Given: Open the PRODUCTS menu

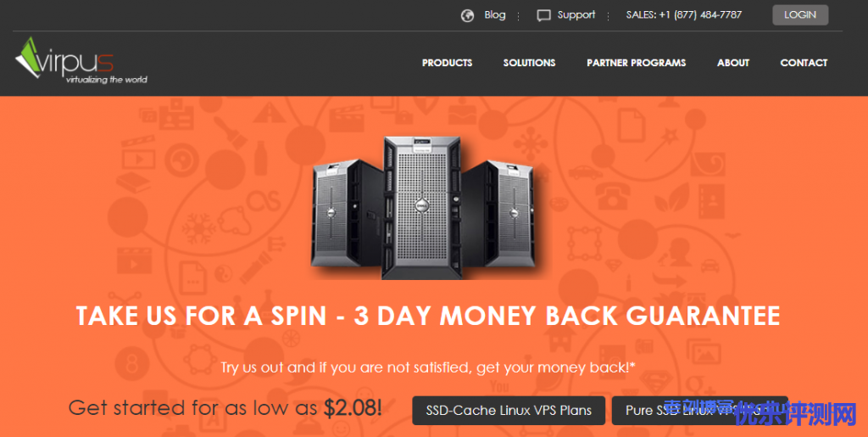Looking at the screenshot, I should pos(447,63).
